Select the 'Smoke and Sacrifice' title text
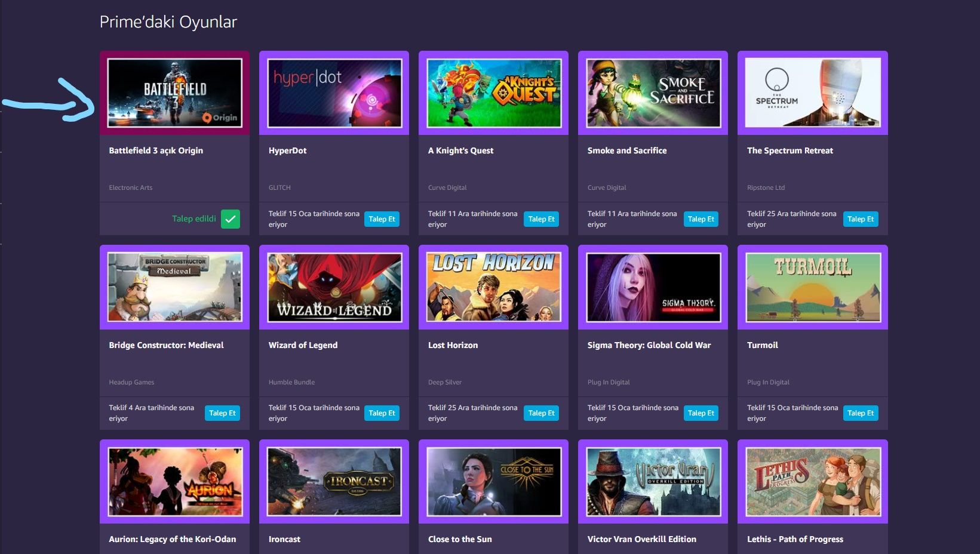 pyautogui.click(x=627, y=150)
